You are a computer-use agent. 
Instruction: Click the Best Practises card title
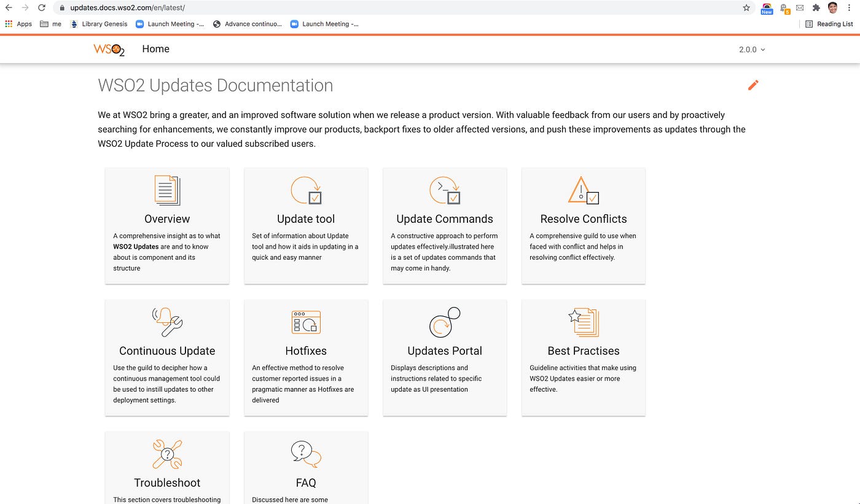[x=584, y=351]
